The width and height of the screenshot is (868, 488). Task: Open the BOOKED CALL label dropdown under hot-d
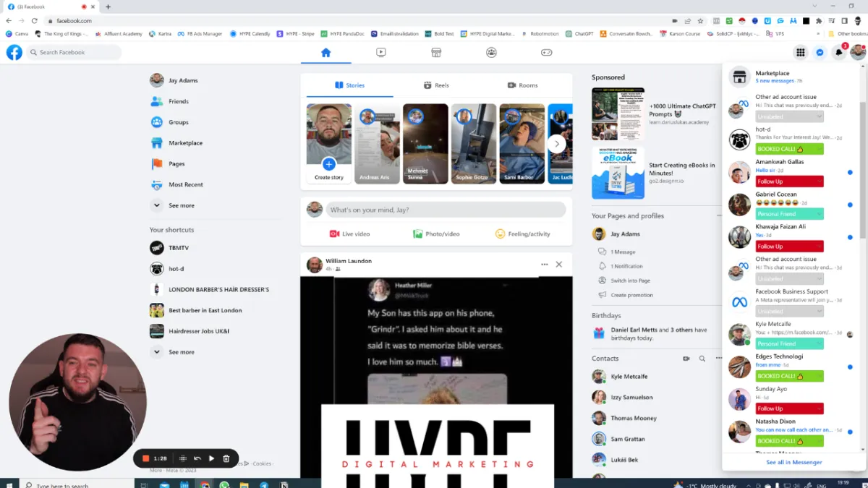click(790, 149)
